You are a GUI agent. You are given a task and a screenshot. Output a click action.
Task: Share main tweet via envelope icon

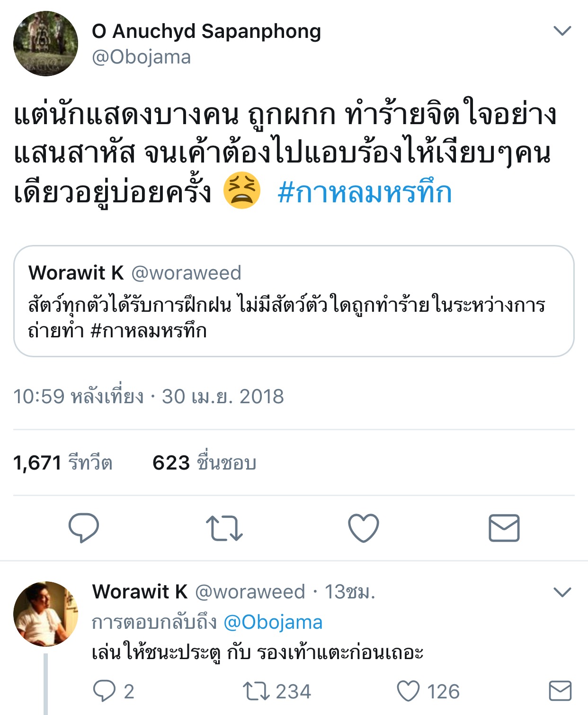[x=504, y=528]
